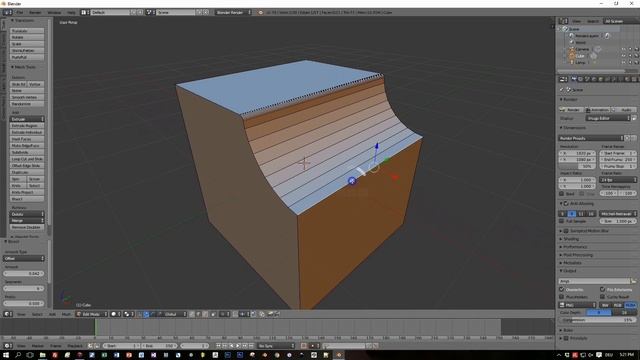Open the Edit Mode dropdown
Viewport: 640px width, 360px height.
tap(92, 314)
